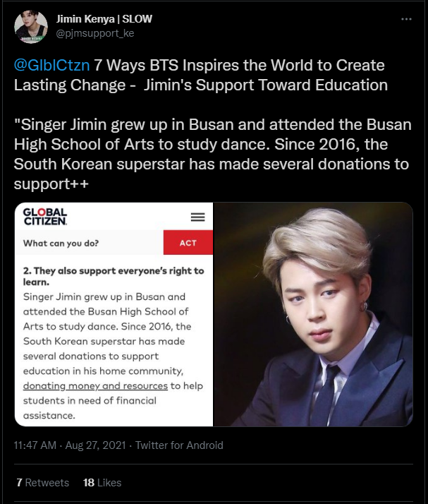Open the hamburger menu in Global Citizen screenshot
Image resolution: width=428 pixels, height=504 pixels.
pyautogui.click(x=198, y=217)
